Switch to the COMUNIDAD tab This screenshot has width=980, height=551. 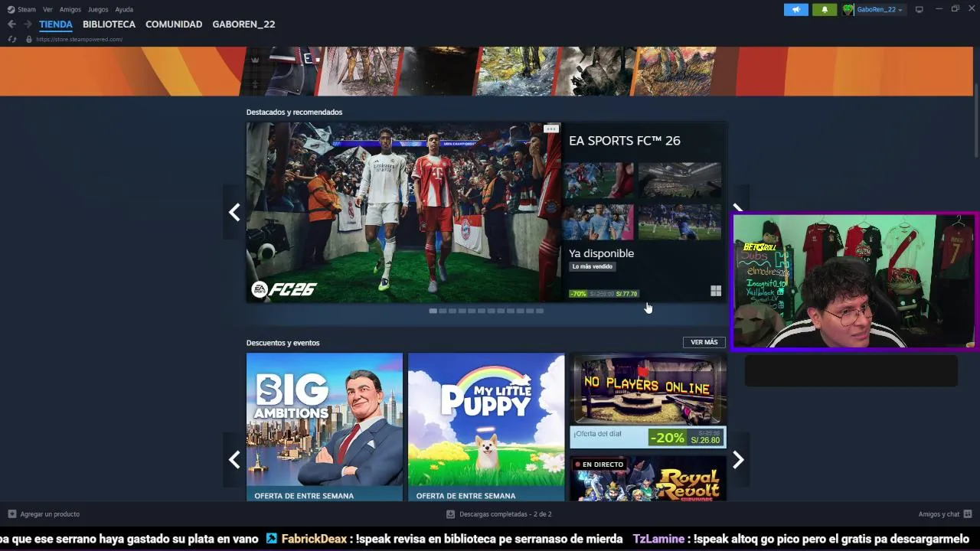point(174,24)
